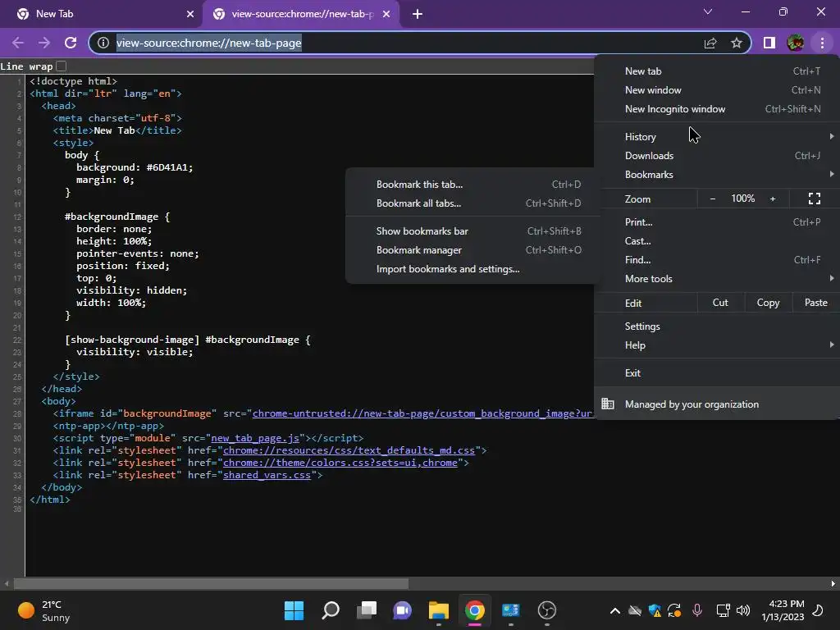The width and height of the screenshot is (840, 630).
Task: Open the clock and date panel
Action: (783, 610)
